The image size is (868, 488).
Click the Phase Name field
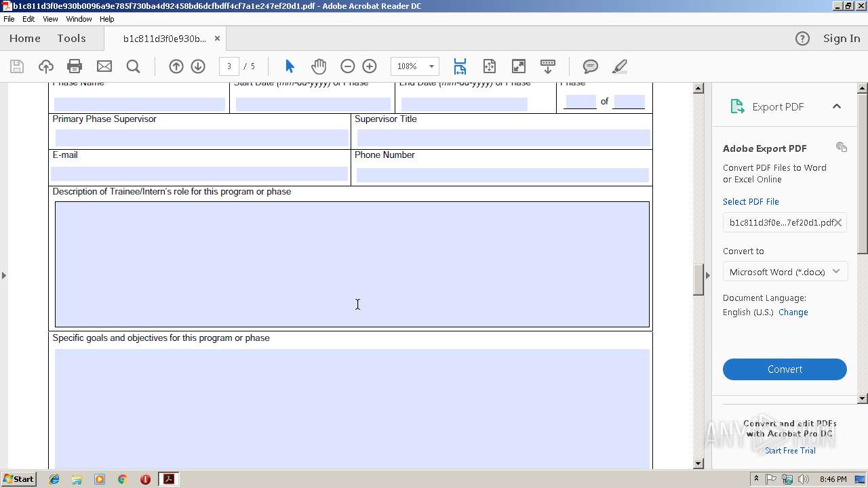click(x=139, y=104)
